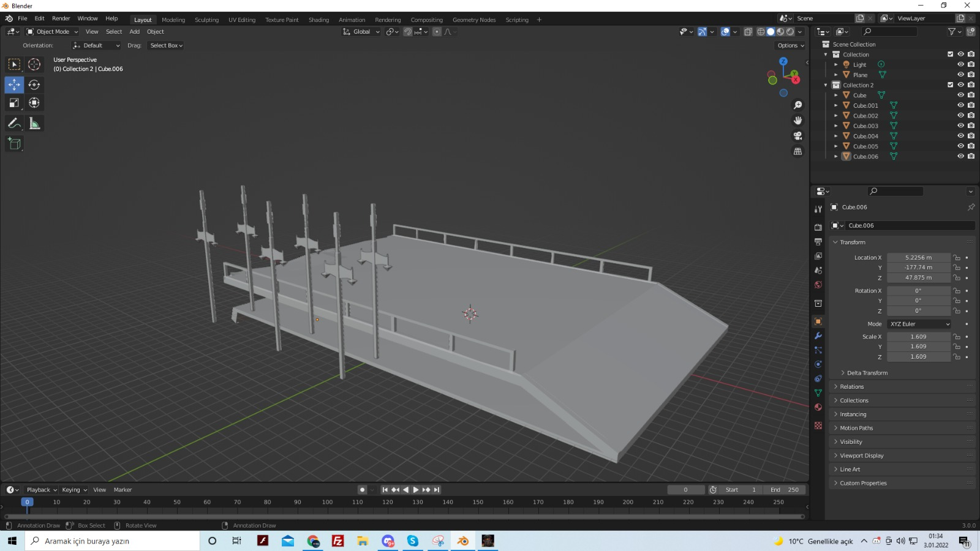980x551 pixels.
Task: Toggle camera view icon
Action: click(x=797, y=136)
